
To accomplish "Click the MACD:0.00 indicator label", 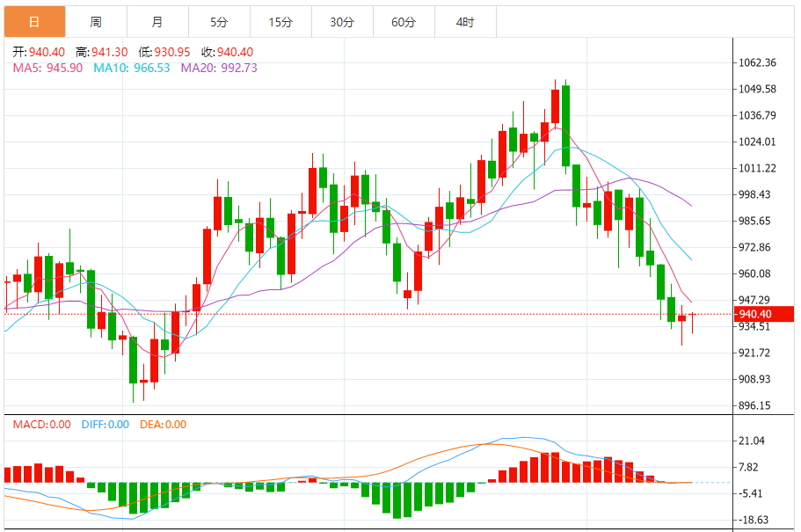I will click(42, 425).
